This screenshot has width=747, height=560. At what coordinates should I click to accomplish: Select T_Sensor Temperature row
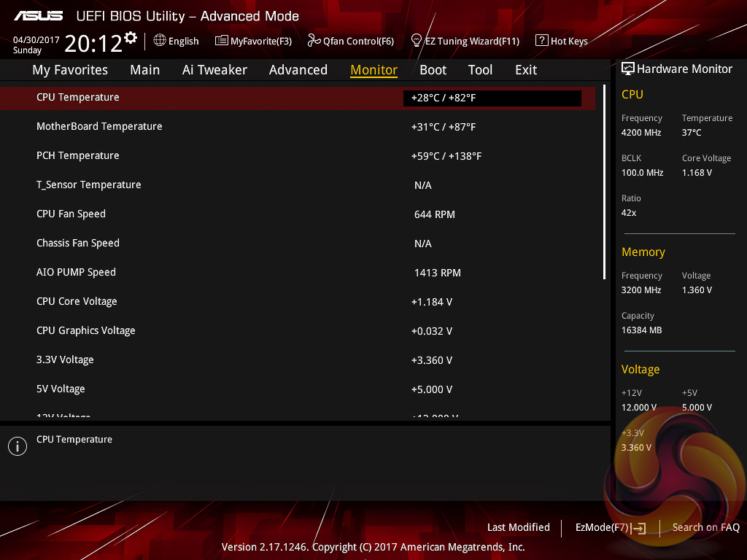click(x=298, y=184)
